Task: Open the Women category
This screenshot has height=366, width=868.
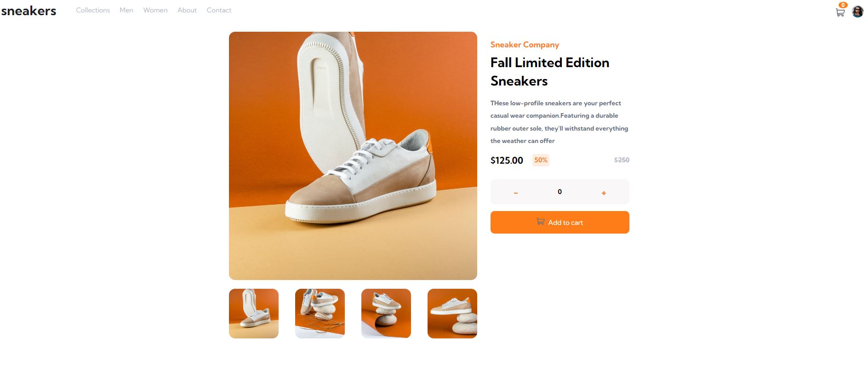Action: [x=155, y=10]
